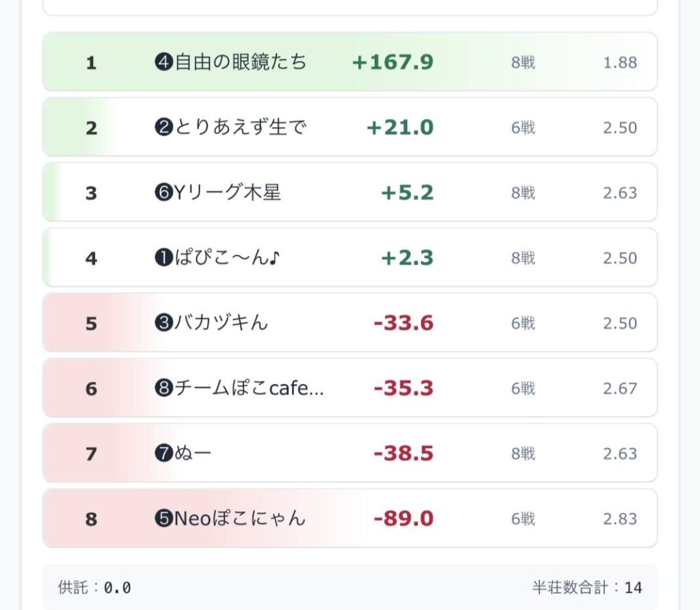
Task: Click the ぱぴこ〜ん♪ team name
Action: (x=218, y=258)
